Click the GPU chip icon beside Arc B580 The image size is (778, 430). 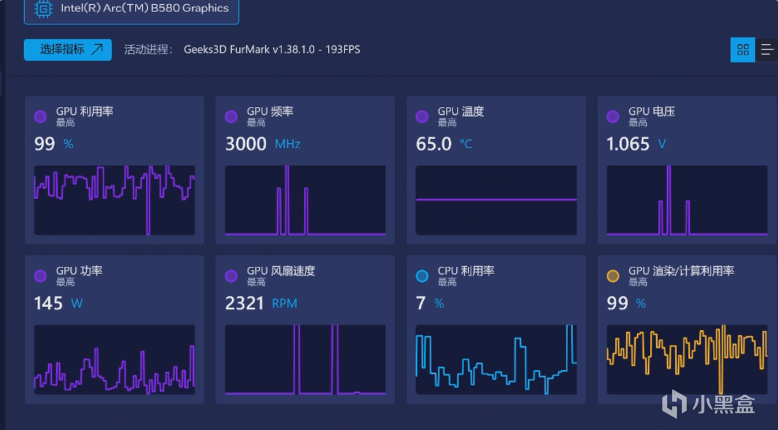tap(44, 9)
